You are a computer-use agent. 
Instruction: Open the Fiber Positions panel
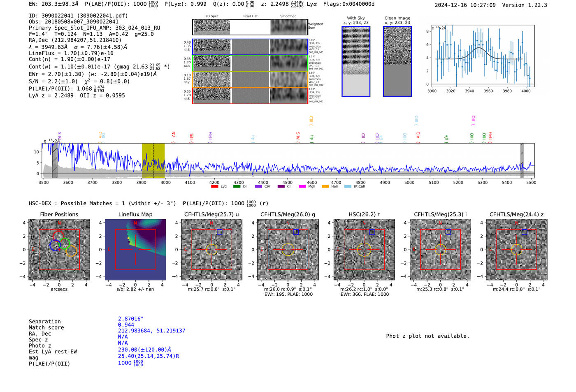click(x=59, y=250)
